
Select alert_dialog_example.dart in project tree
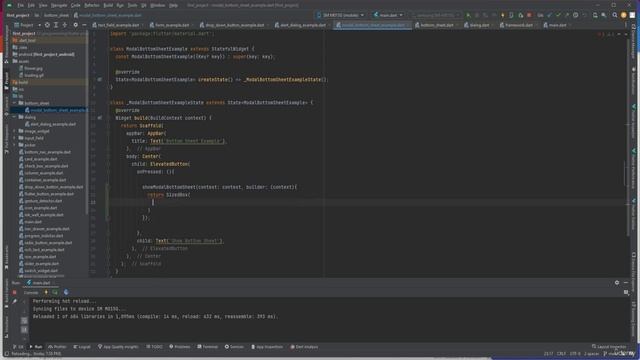(53, 124)
